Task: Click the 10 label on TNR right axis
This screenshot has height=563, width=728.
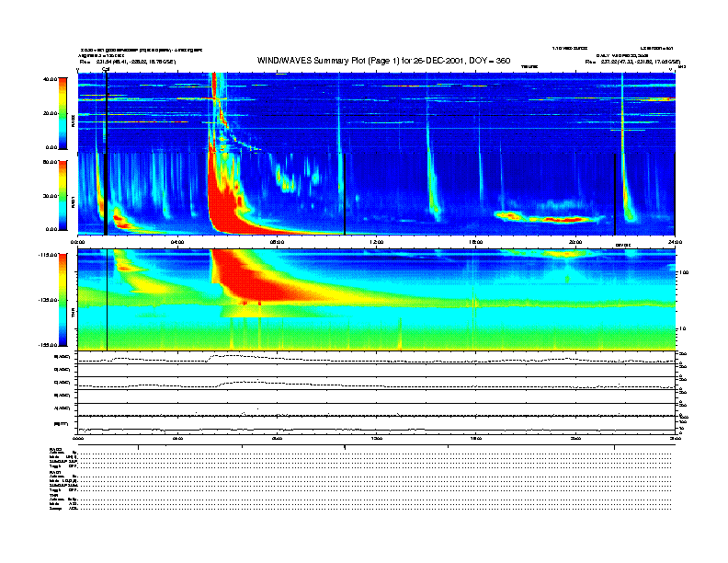Action: (684, 329)
